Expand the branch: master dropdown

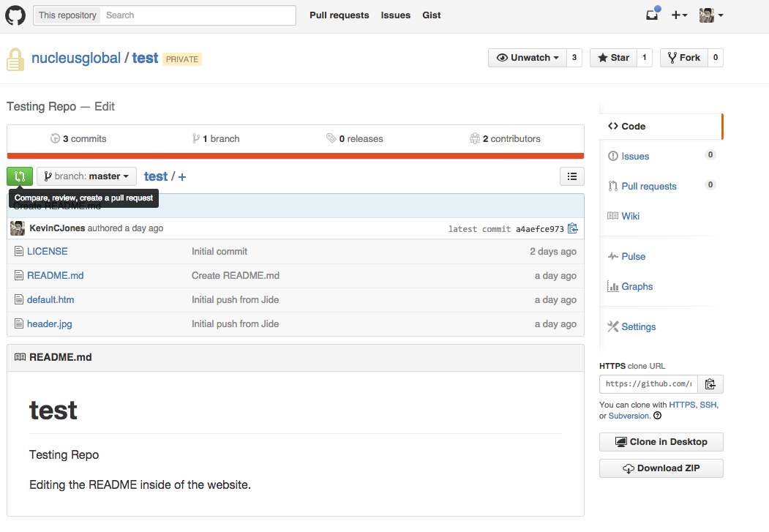click(x=86, y=176)
